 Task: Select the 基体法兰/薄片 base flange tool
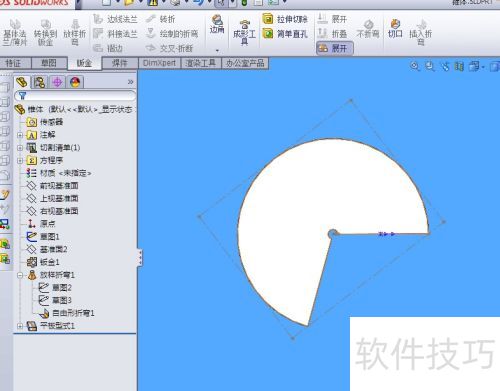click(15, 33)
